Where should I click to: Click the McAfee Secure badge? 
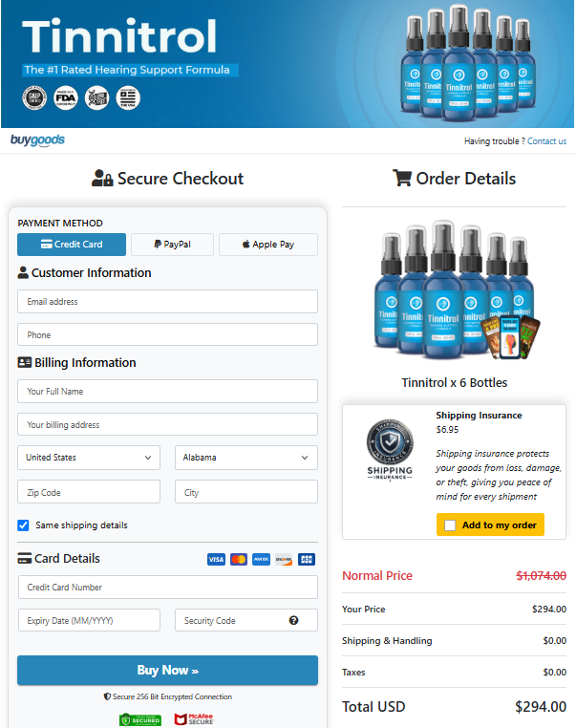194,719
